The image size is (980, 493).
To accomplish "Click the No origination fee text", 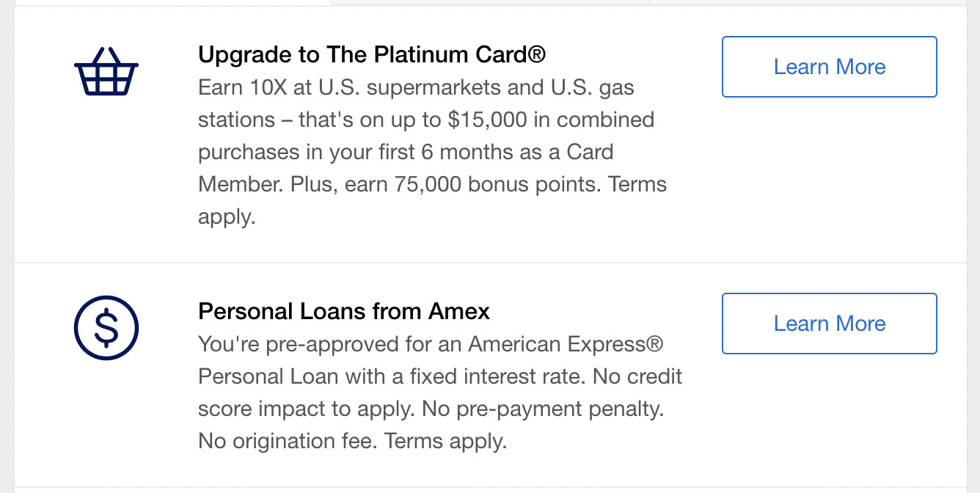I will point(288,441).
